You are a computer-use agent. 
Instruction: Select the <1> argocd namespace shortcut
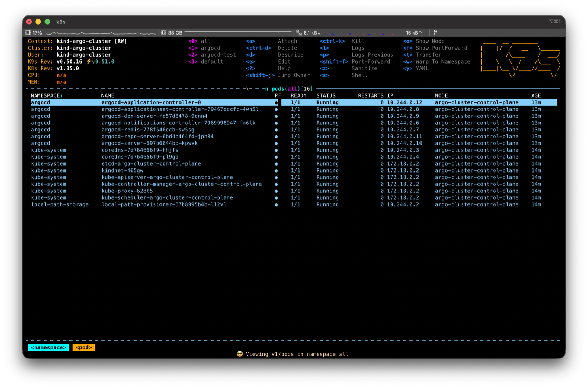(204, 48)
